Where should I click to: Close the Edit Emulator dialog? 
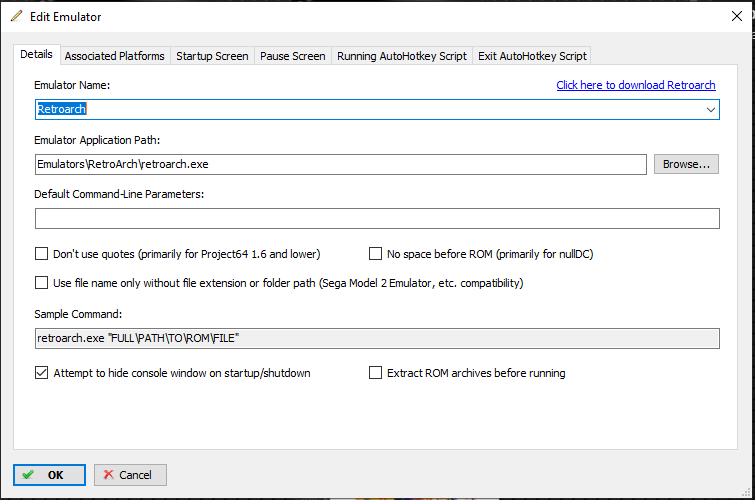click(x=736, y=16)
